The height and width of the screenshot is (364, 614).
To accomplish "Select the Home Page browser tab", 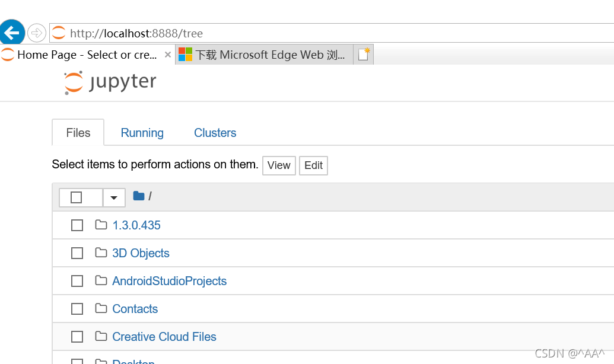I will tap(87, 55).
